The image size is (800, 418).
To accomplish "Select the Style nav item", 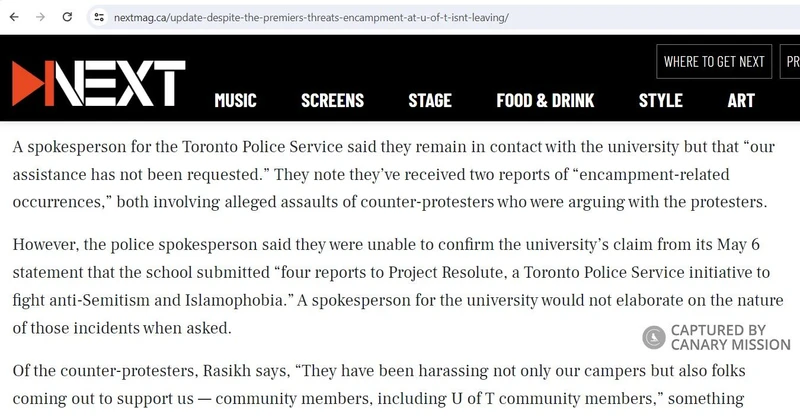I will 661,101.
